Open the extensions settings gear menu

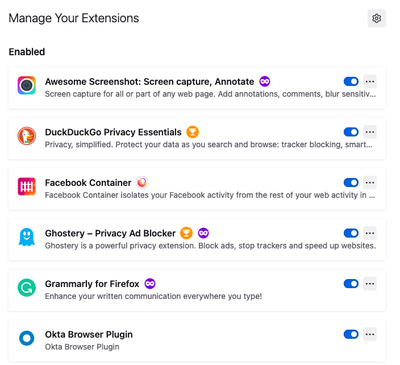[377, 18]
